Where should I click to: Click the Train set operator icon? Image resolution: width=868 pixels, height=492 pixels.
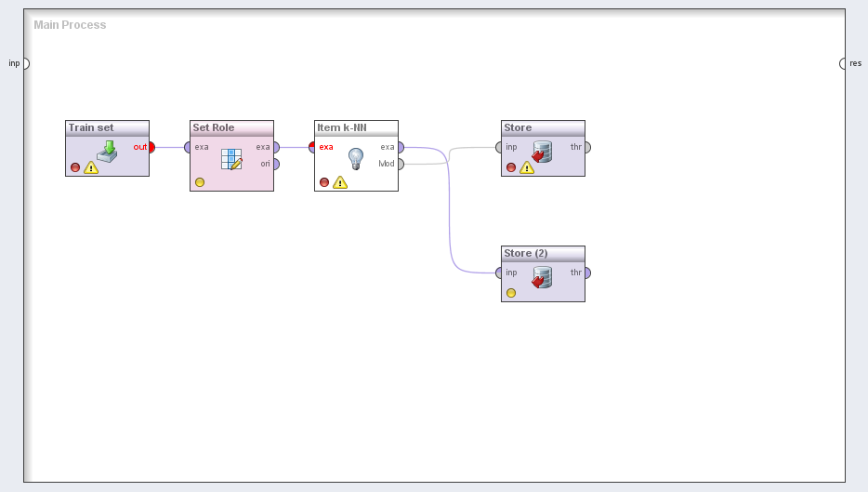pos(107,152)
